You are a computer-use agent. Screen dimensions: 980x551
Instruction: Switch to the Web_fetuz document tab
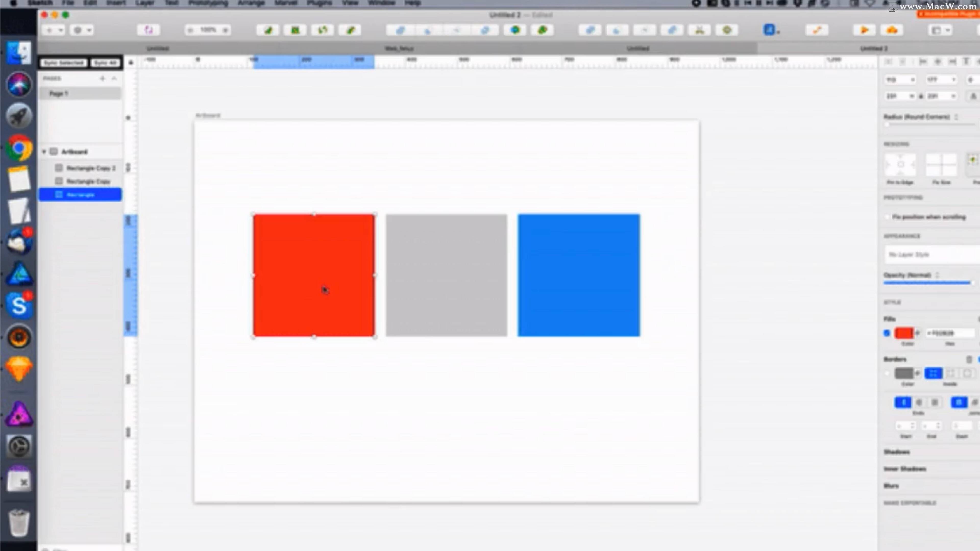(399, 48)
